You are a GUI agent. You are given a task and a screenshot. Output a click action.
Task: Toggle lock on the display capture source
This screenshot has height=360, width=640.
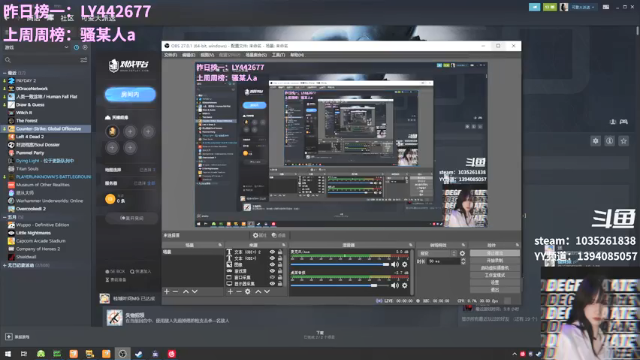280,284
